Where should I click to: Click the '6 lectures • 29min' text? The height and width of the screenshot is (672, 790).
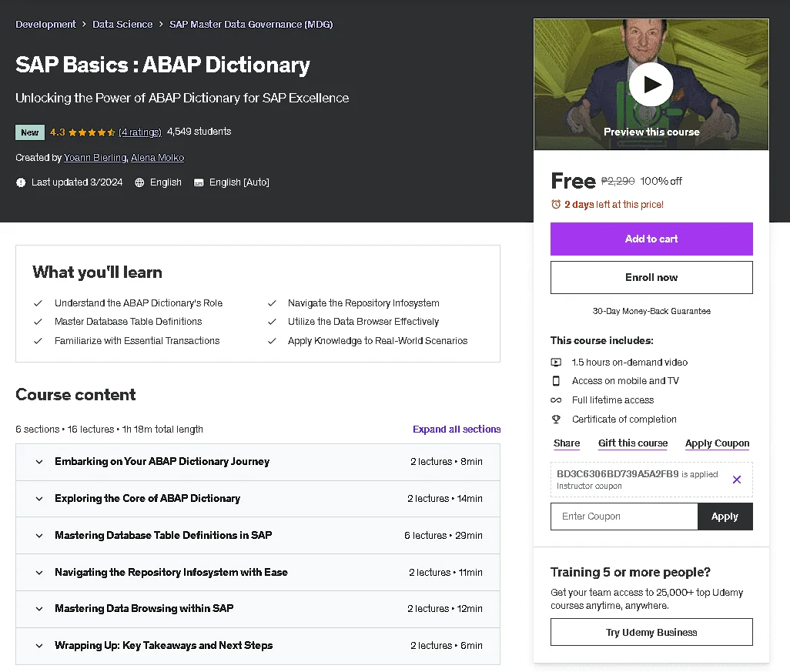444,536
